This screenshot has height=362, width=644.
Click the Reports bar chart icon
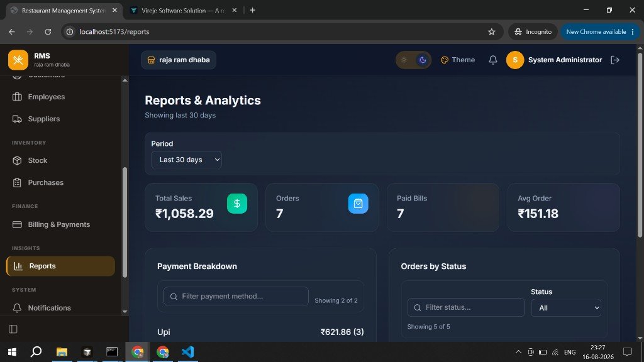pos(18,266)
